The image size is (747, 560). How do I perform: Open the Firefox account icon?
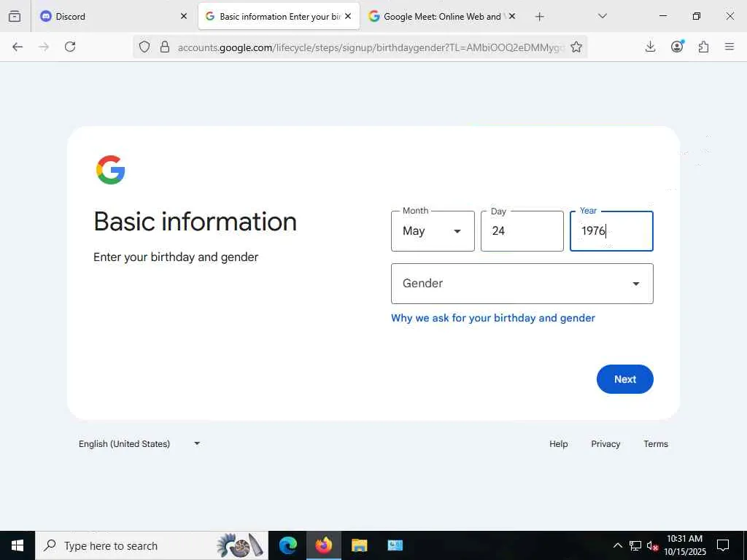click(677, 46)
